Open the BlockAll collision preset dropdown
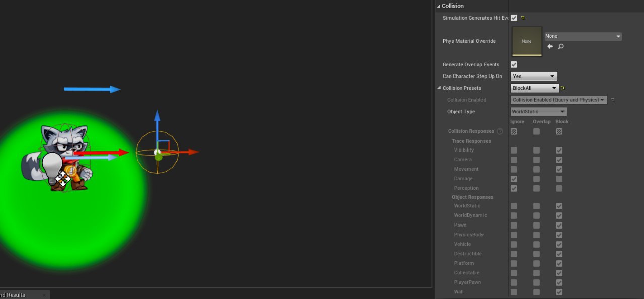The height and width of the screenshot is (299, 644). click(x=534, y=88)
